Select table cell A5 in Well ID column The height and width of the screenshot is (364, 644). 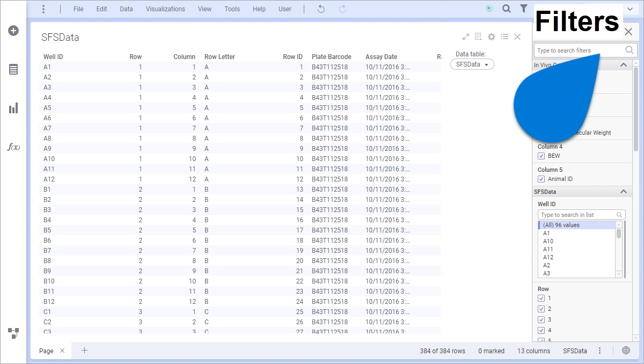(x=47, y=108)
